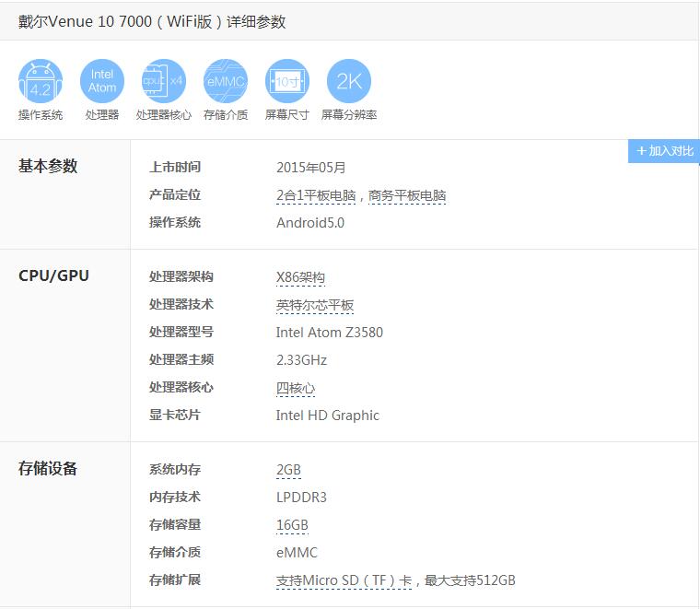Select the value Intel HD Graphic
This screenshot has height=609, width=700.
[328, 416]
